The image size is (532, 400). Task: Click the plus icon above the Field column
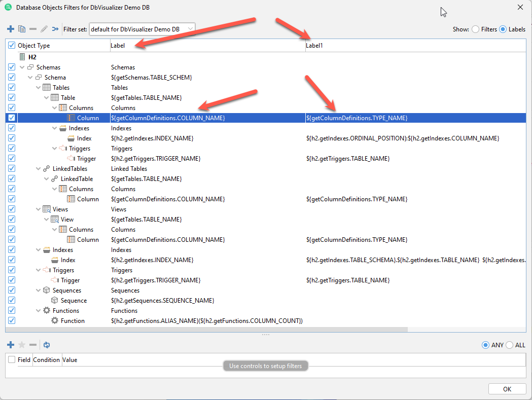[11, 345]
